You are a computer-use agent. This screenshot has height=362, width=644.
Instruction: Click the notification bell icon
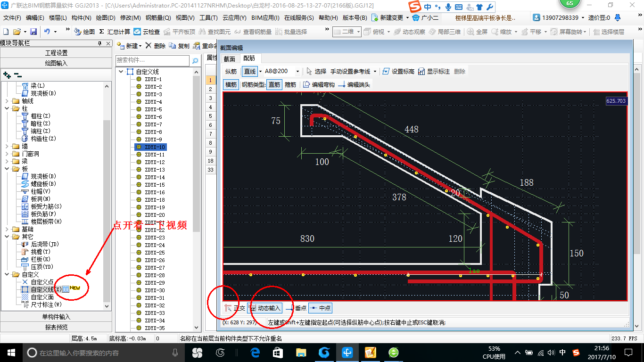pyautogui.click(x=617, y=17)
